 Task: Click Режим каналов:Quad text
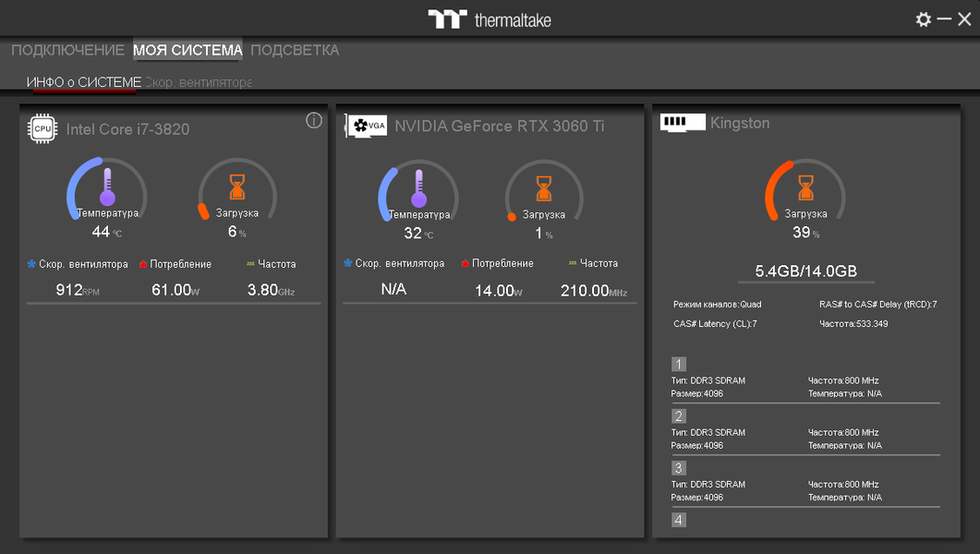[717, 304]
